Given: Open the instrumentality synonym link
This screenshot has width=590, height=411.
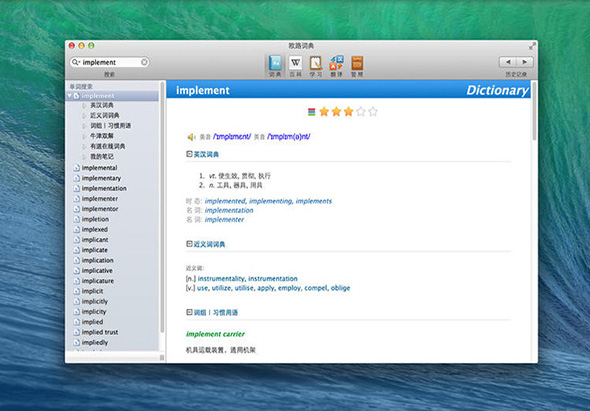Looking at the screenshot, I should (221, 279).
